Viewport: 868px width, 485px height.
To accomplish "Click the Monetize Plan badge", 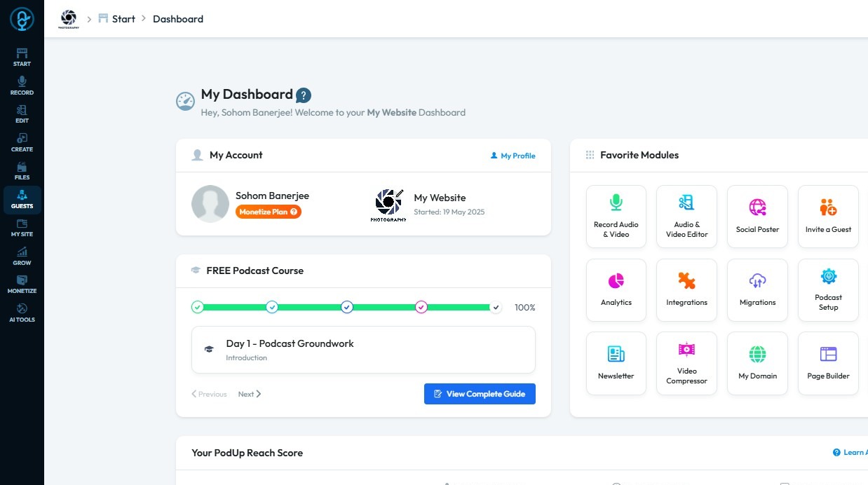I will [x=269, y=211].
